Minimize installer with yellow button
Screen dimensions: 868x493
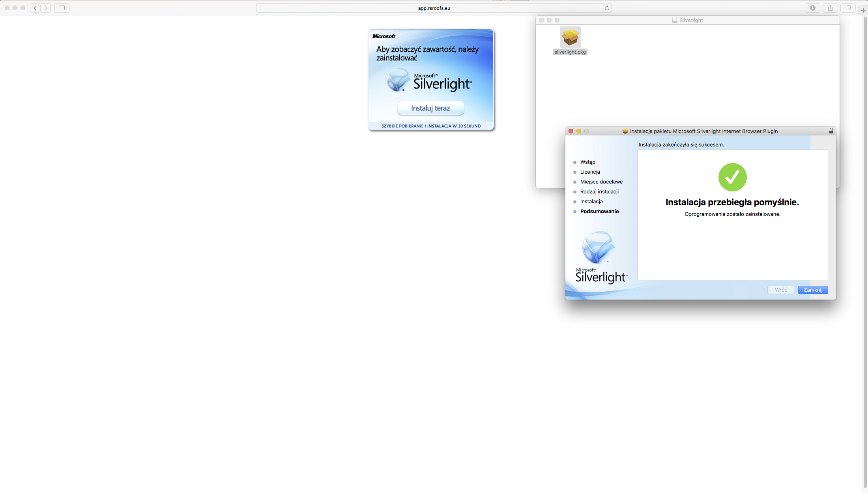click(579, 131)
